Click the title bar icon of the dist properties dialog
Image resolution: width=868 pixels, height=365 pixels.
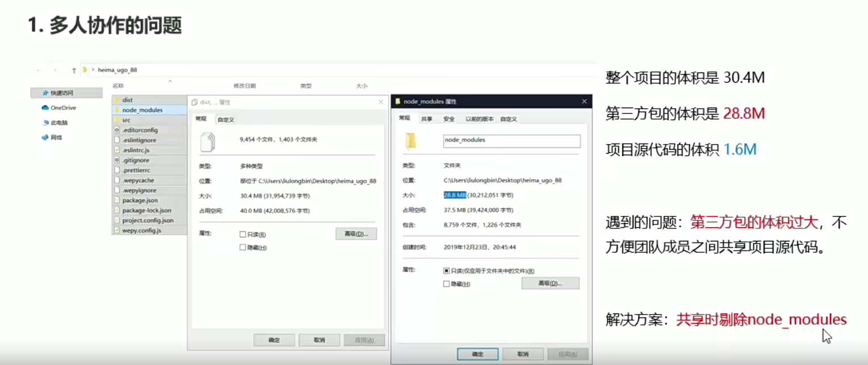pyautogui.click(x=195, y=102)
